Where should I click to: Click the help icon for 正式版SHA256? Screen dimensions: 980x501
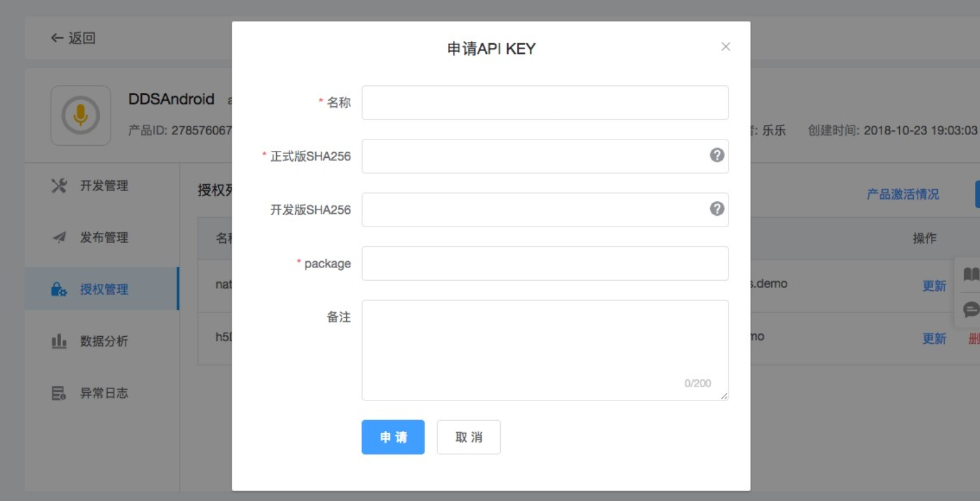(717, 155)
